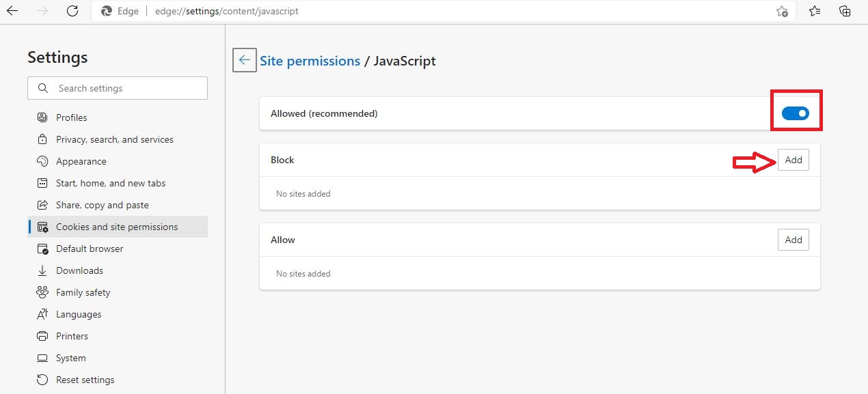Open the Languages settings entry

[43, 313]
